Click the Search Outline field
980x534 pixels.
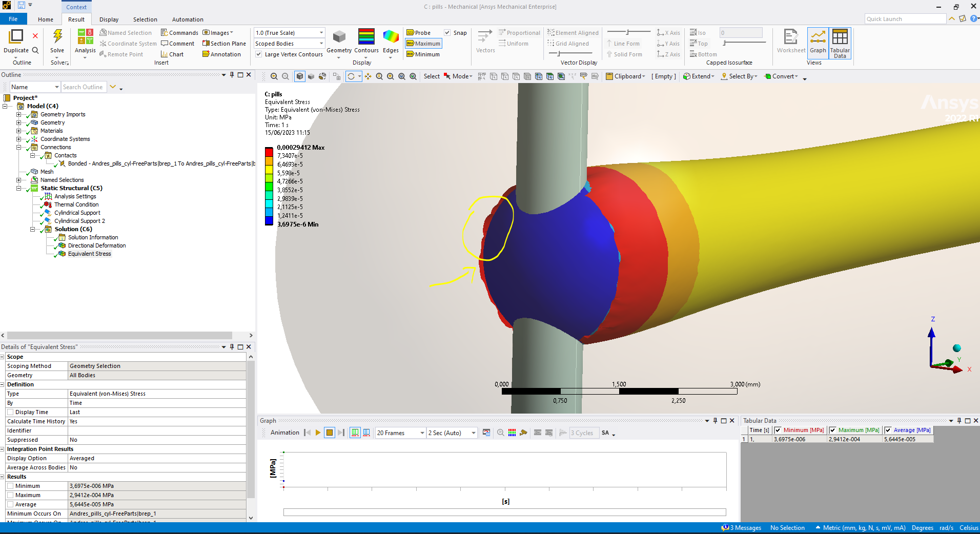[84, 87]
